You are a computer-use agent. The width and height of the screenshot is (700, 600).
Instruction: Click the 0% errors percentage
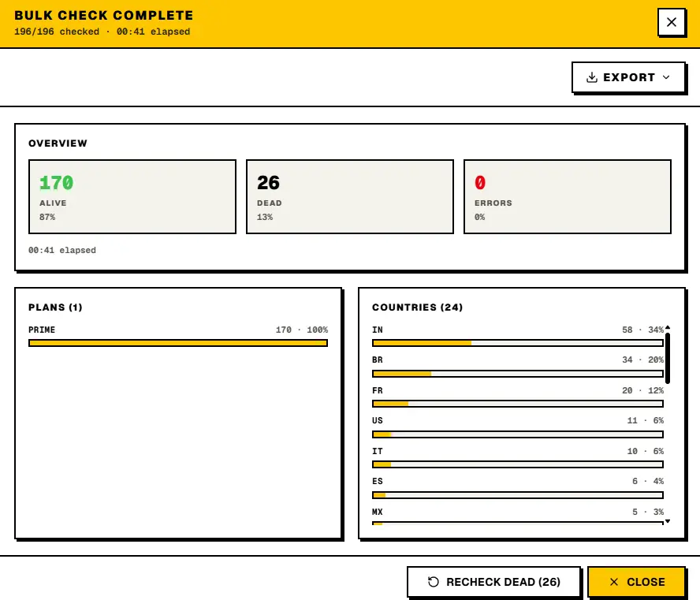(x=479, y=217)
